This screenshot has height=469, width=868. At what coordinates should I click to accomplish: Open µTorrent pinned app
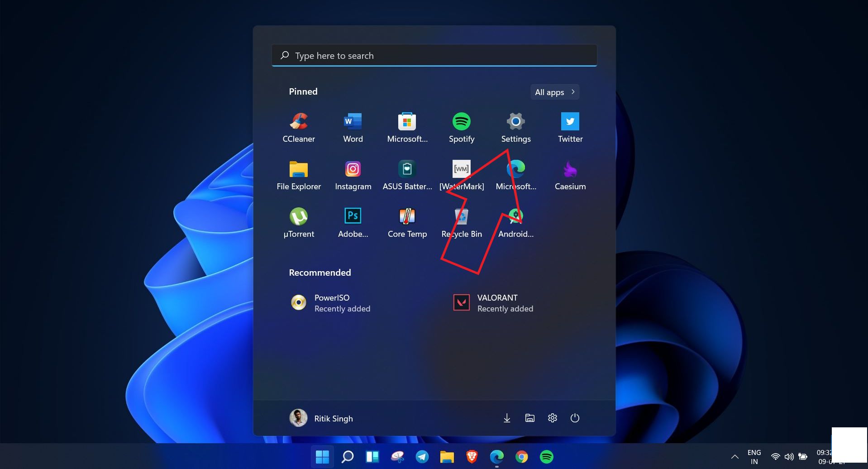(x=299, y=223)
